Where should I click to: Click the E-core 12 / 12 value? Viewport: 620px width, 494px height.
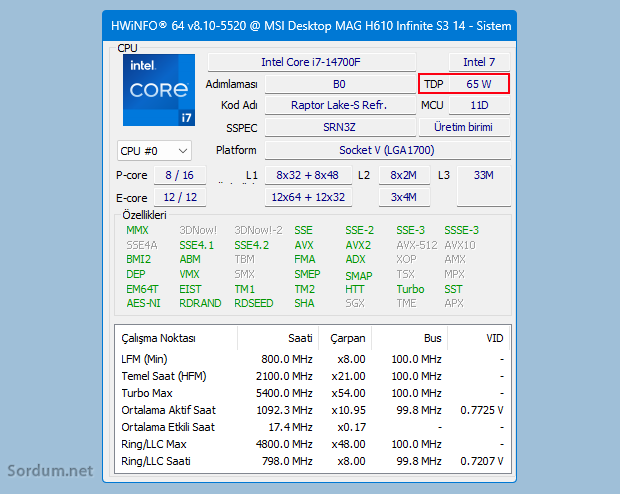click(180, 197)
